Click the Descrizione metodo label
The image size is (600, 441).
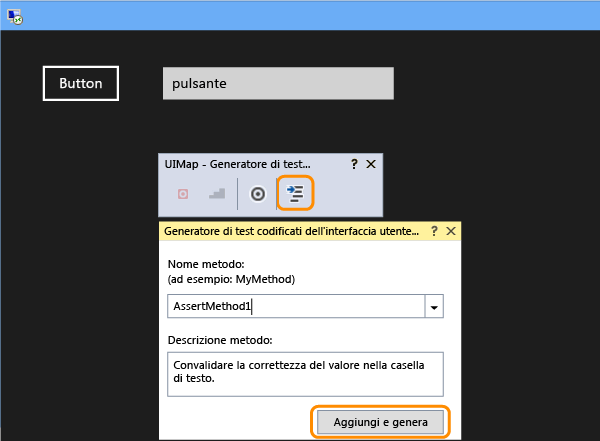(220, 340)
